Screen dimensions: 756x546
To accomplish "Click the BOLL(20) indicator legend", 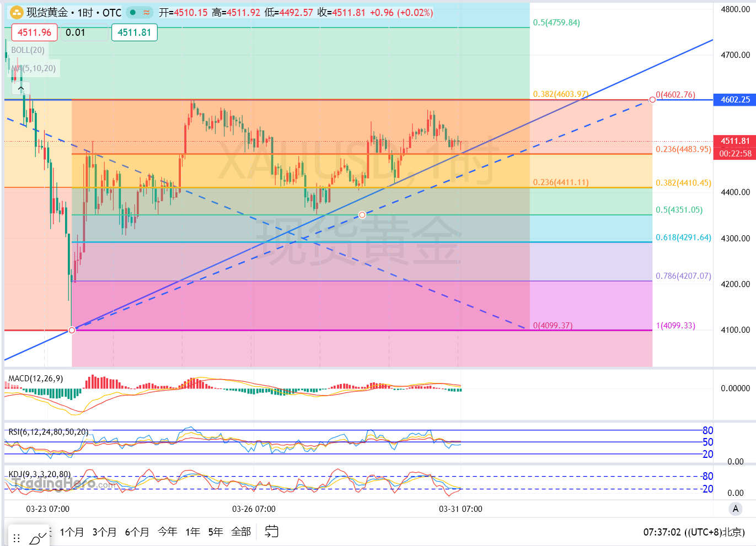I will click(28, 50).
